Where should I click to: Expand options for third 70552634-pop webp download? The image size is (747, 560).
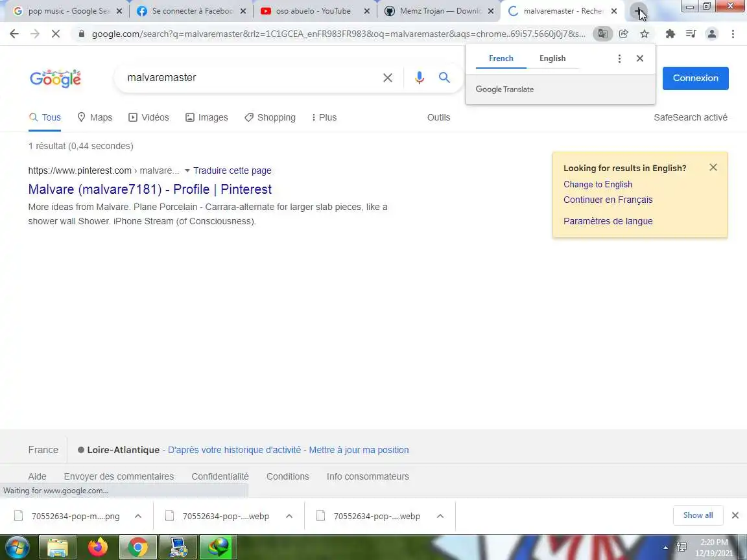click(x=440, y=516)
